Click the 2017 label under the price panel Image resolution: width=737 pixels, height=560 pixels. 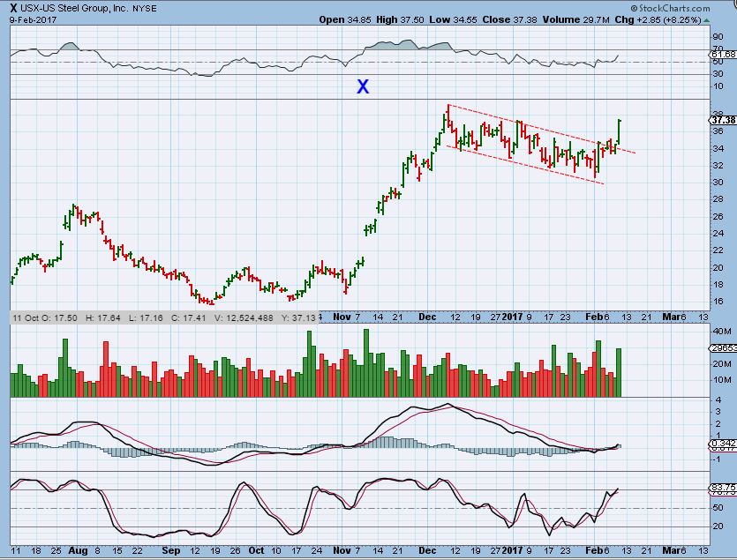pos(512,317)
